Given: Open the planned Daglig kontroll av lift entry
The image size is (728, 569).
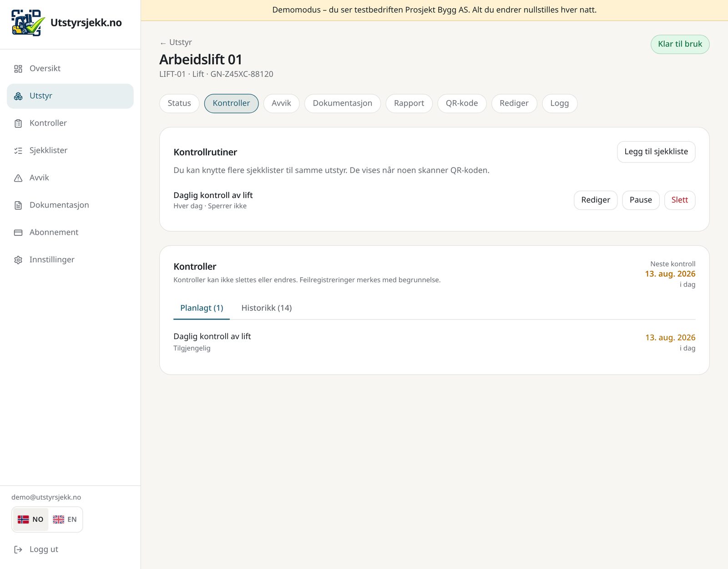Looking at the screenshot, I should [434, 342].
